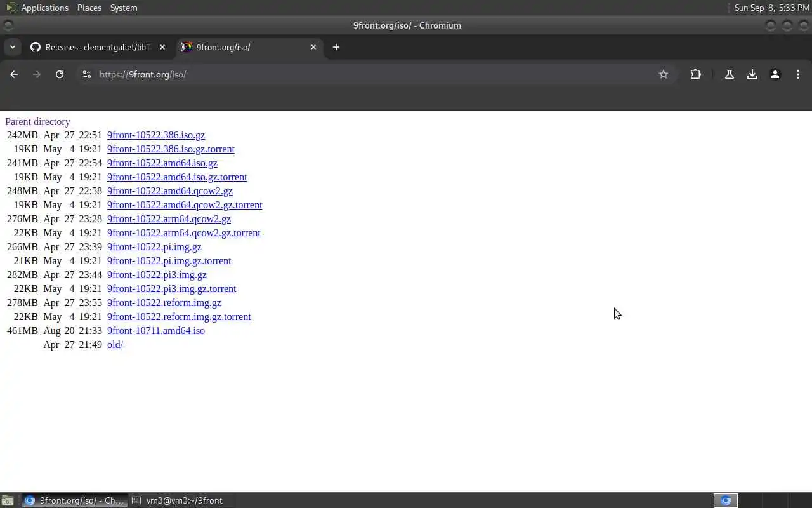
Task: Reload the 9front iso page
Action: 60,74
